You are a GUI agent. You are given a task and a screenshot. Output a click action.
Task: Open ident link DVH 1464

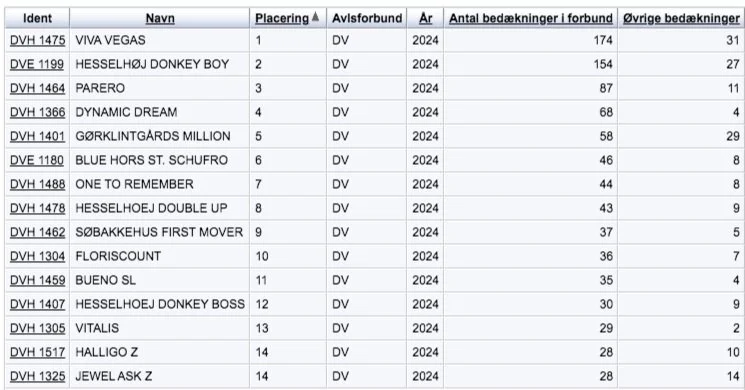pyautogui.click(x=38, y=88)
